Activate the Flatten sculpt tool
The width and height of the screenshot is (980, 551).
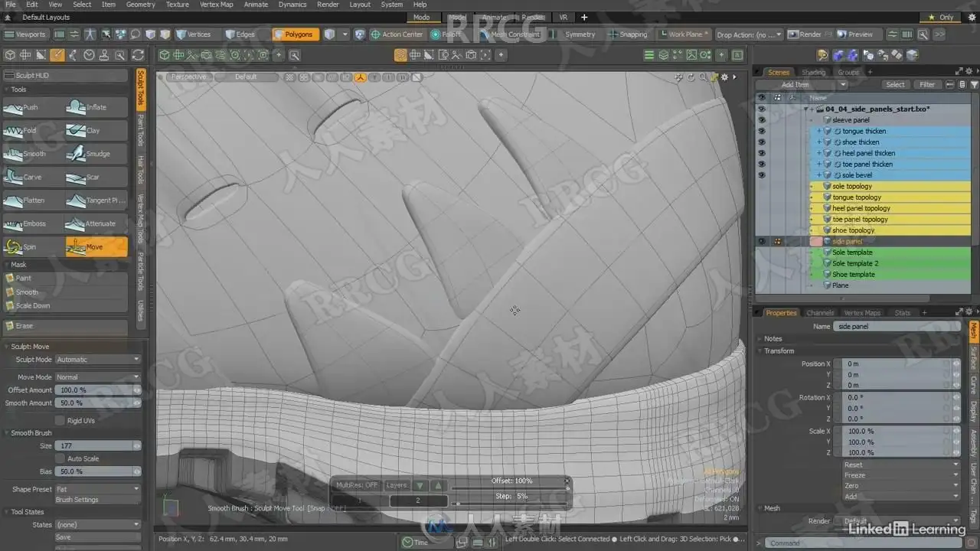[x=33, y=201]
